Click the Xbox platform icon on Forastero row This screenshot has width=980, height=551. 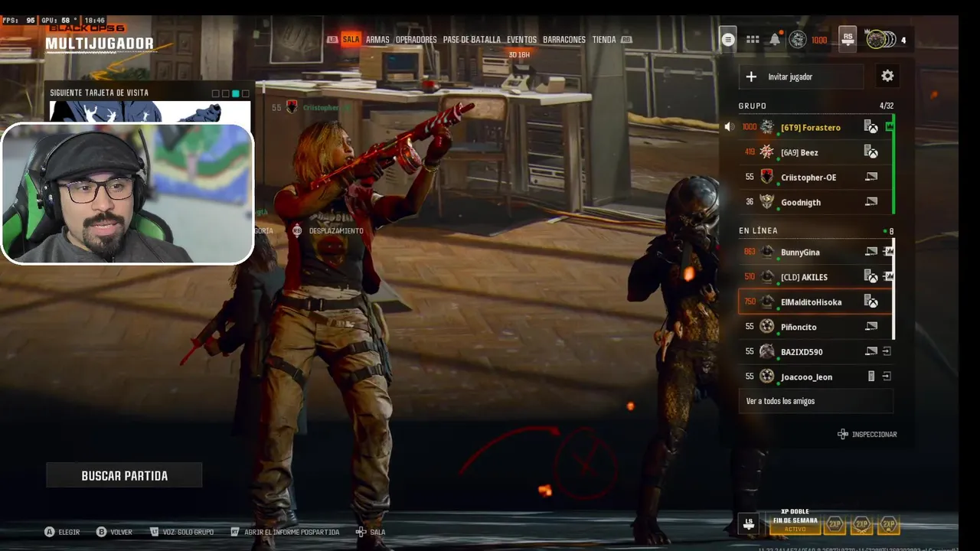click(x=871, y=127)
